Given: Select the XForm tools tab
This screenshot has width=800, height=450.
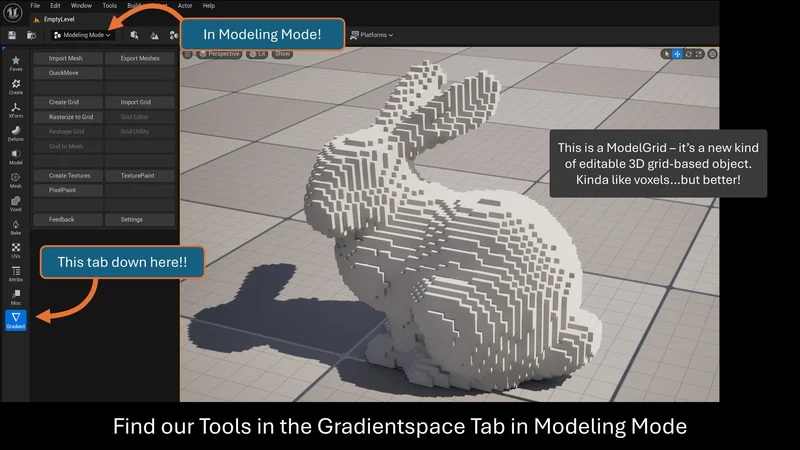Looking at the screenshot, I should [x=16, y=110].
